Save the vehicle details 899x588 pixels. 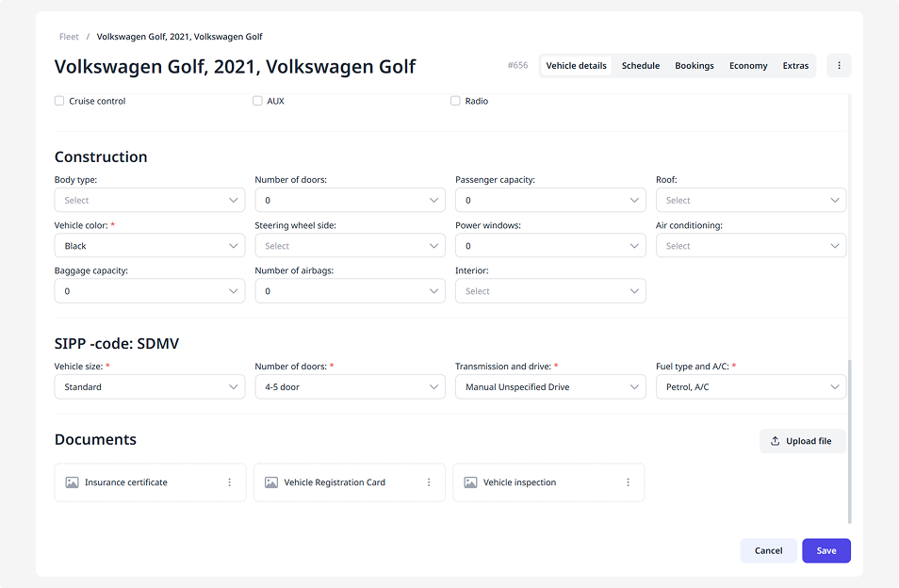825,550
